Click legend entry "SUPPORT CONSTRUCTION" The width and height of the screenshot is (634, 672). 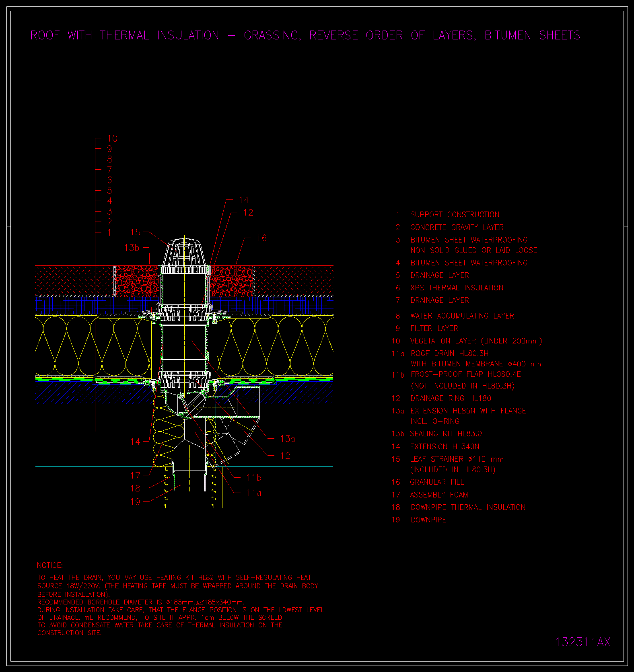tap(455, 215)
